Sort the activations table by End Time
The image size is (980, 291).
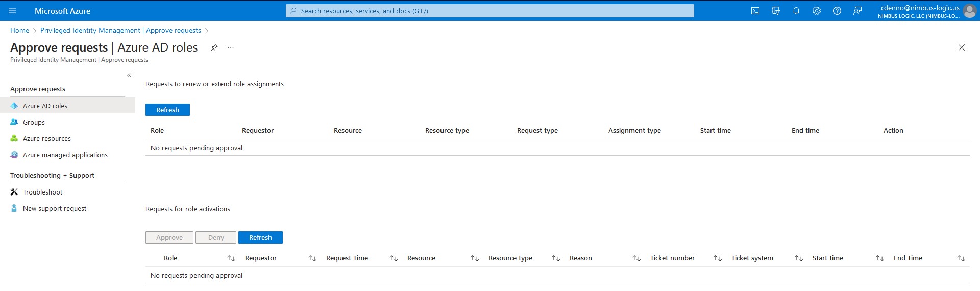(961, 258)
